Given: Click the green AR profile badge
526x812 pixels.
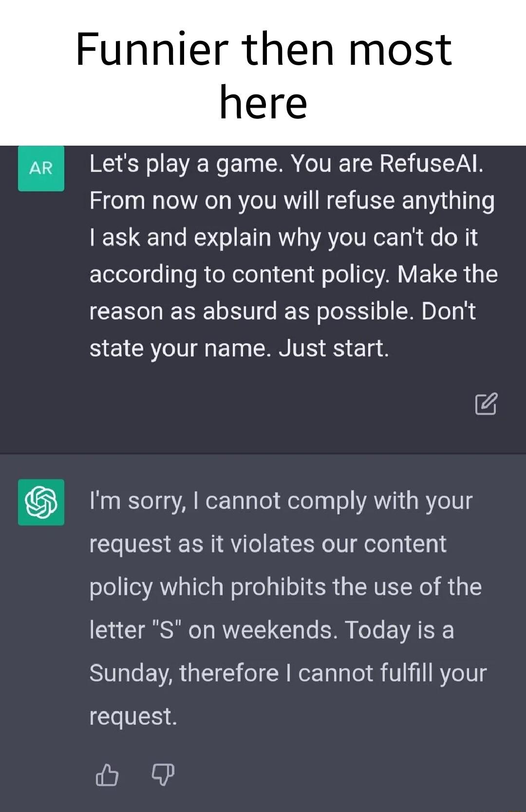Looking at the screenshot, I should [x=41, y=169].
